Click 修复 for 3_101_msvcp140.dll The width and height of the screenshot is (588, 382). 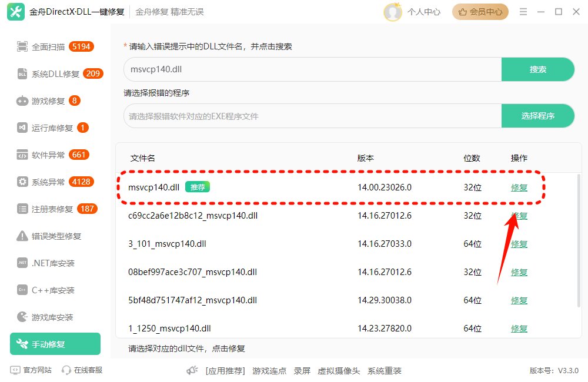click(x=519, y=244)
